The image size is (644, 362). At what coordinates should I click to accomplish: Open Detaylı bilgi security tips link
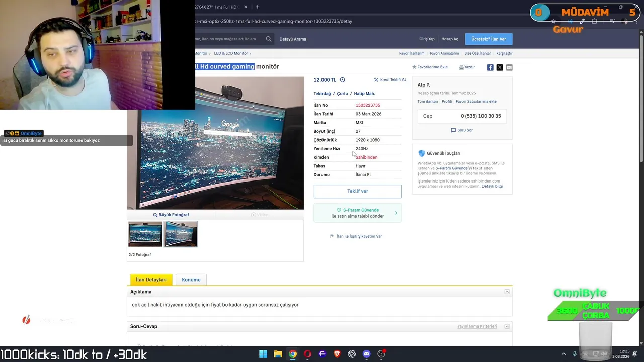click(492, 186)
